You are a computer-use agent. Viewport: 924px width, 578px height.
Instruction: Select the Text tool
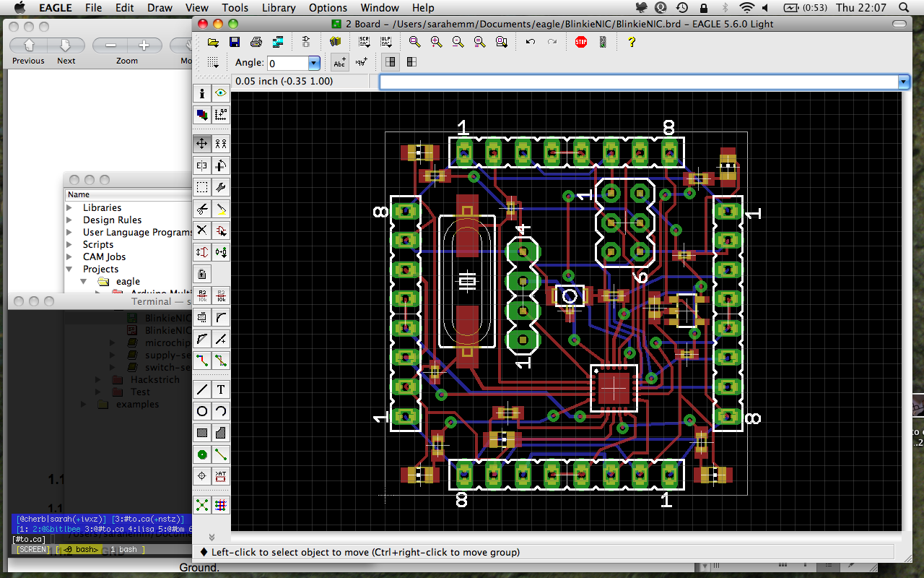click(x=221, y=389)
